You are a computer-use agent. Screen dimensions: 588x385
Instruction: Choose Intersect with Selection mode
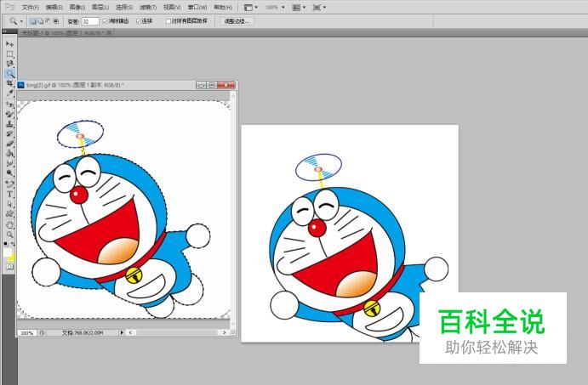coord(56,21)
